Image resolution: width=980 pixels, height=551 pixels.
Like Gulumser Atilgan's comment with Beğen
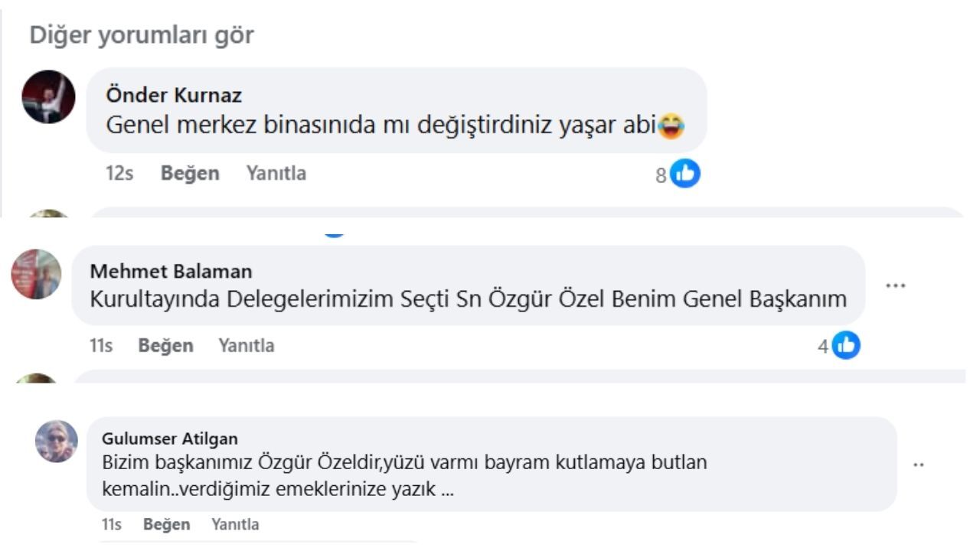point(166,525)
